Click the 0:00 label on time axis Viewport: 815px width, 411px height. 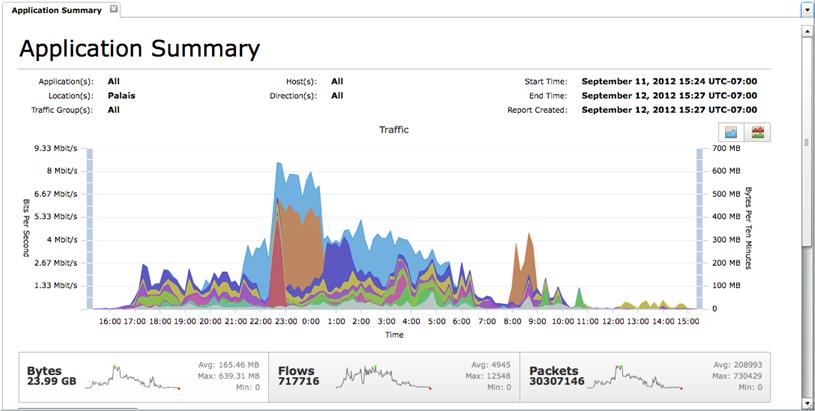coord(311,322)
